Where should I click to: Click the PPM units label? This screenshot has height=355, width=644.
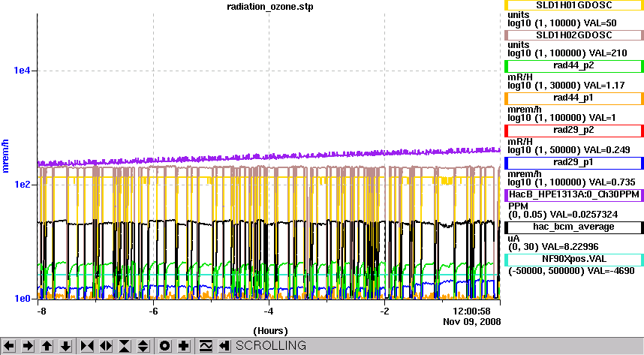click(x=519, y=206)
